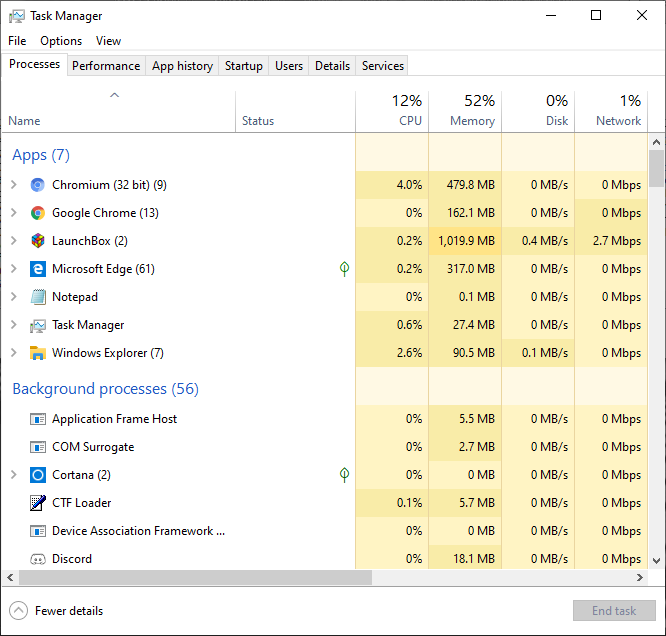Sort by the Status column header
The height and width of the screenshot is (636, 666).
[295, 111]
